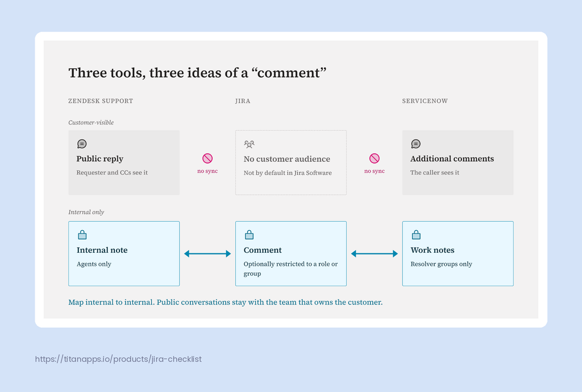
Task: Click the 'Map internal to internal' caption sentence
Action: (225, 302)
